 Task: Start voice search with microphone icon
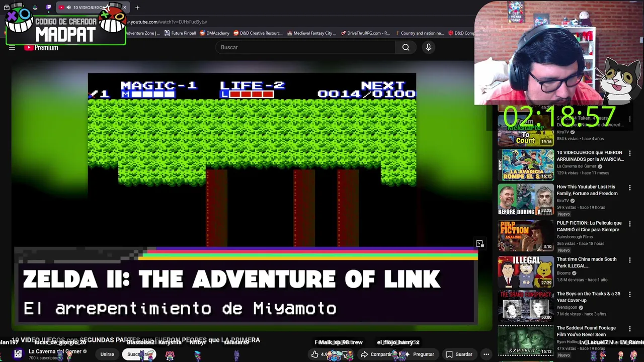[429, 47]
